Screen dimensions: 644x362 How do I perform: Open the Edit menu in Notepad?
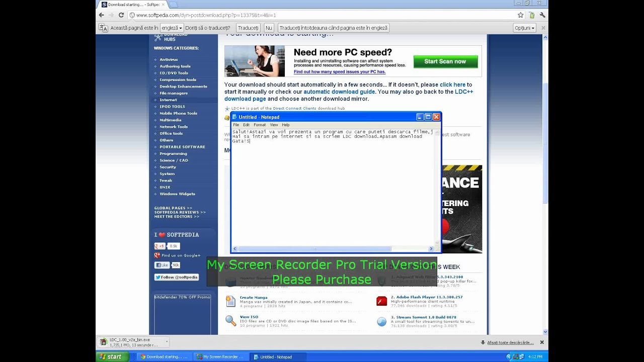coord(247,125)
